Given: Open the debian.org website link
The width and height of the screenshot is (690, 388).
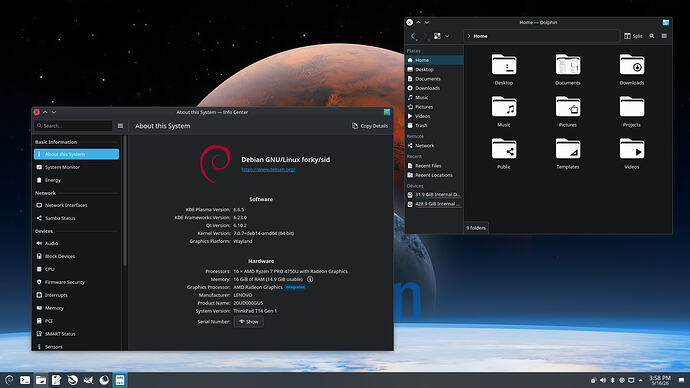Looking at the screenshot, I should (268, 169).
